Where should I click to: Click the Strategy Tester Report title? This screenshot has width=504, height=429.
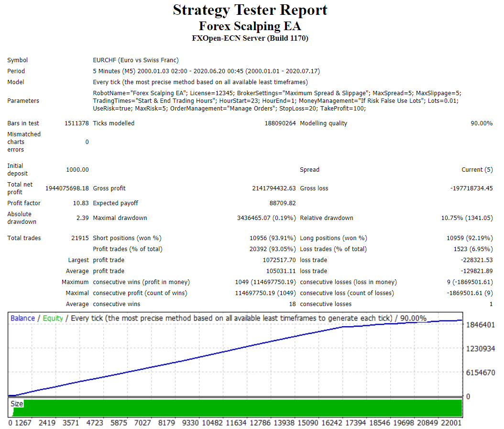tap(250, 10)
